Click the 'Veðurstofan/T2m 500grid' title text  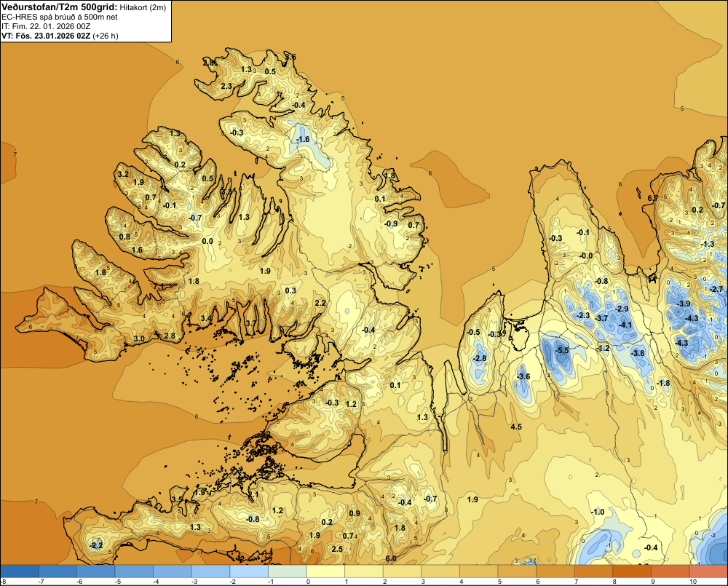(x=60, y=7)
